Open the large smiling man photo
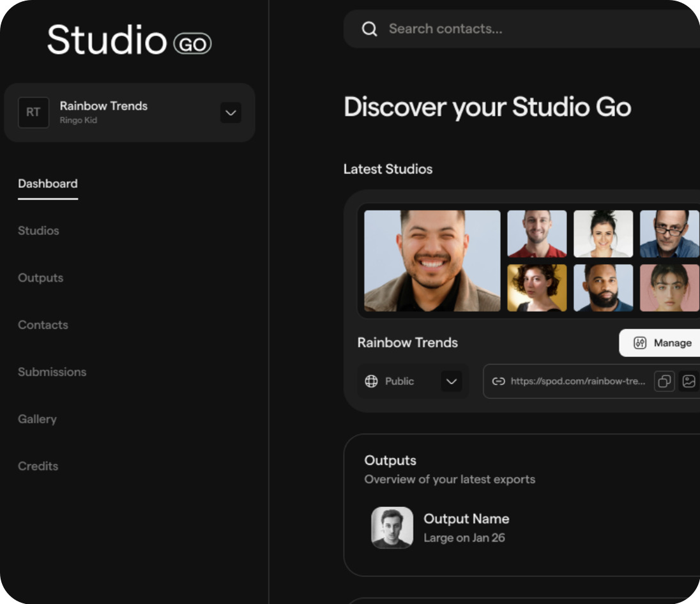The image size is (700, 604). point(432,260)
